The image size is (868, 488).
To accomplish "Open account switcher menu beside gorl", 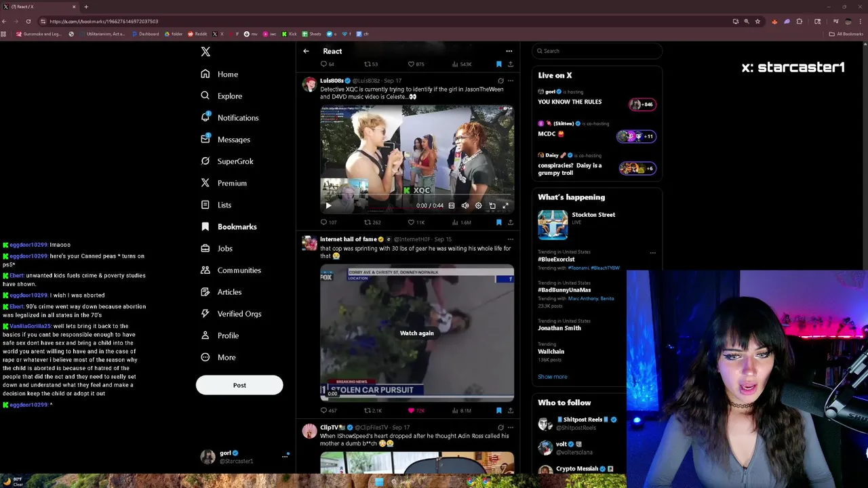I will coord(285,457).
